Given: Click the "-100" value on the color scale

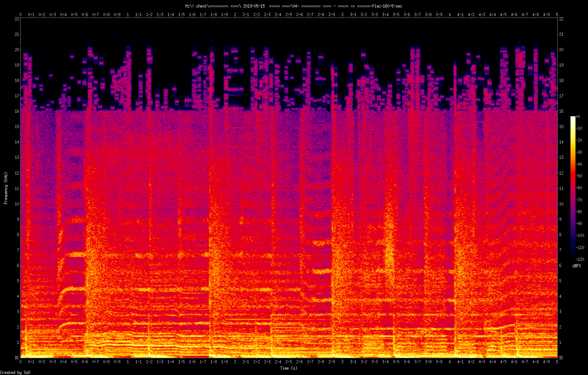Looking at the screenshot, I should coord(580,235).
